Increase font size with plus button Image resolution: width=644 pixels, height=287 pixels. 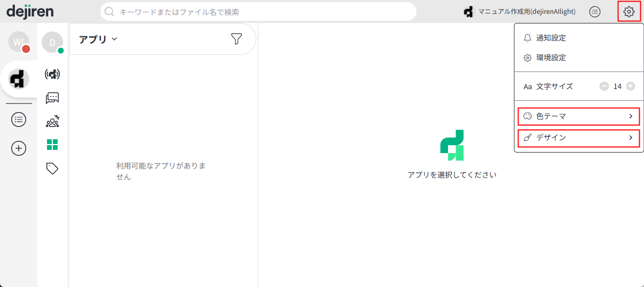click(x=631, y=86)
